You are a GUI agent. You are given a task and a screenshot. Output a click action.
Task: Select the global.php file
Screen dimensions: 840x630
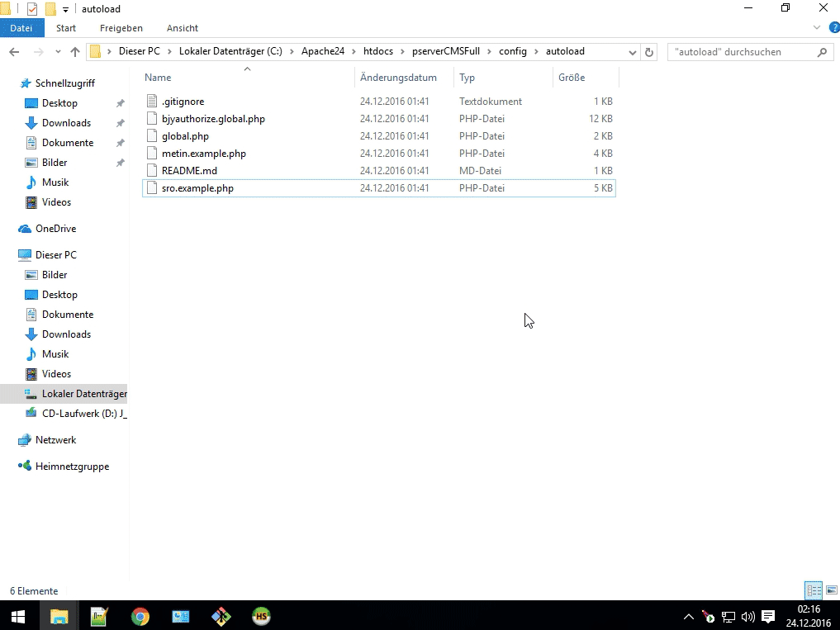(x=185, y=136)
